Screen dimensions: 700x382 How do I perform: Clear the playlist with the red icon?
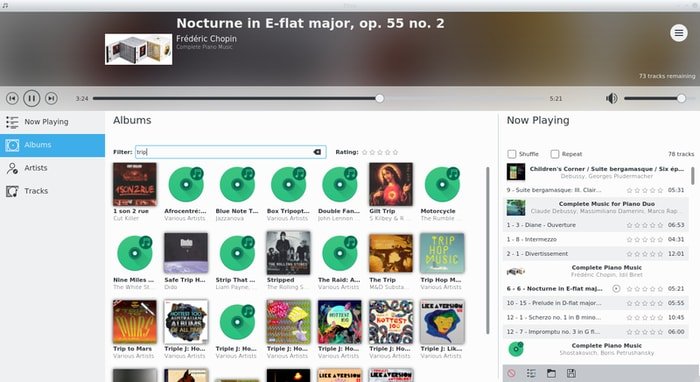pyautogui.click(x=512, y=373)
